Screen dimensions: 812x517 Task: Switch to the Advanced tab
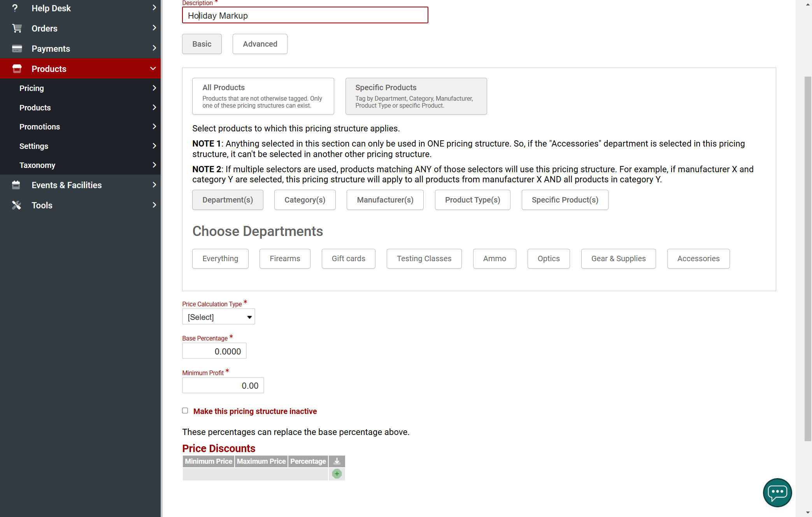260,44
